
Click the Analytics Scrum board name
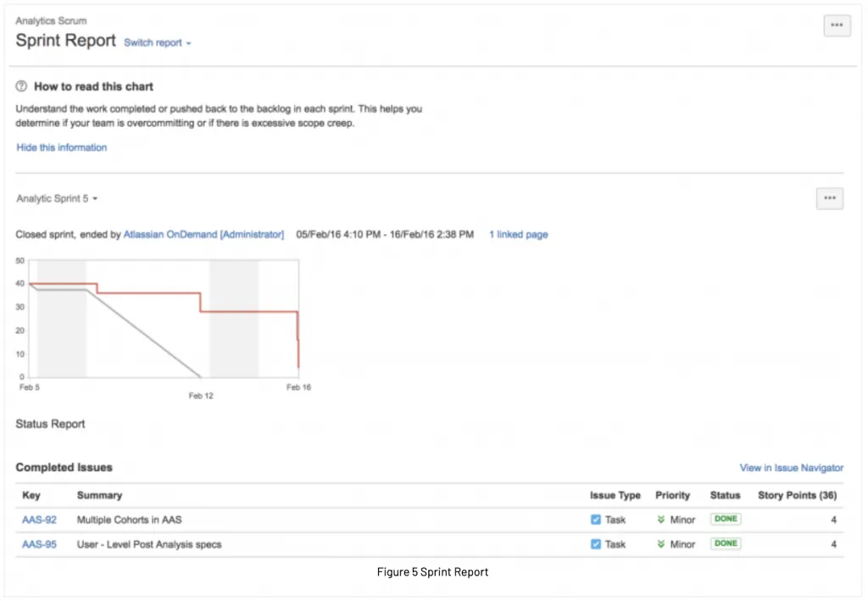point(51,21)
